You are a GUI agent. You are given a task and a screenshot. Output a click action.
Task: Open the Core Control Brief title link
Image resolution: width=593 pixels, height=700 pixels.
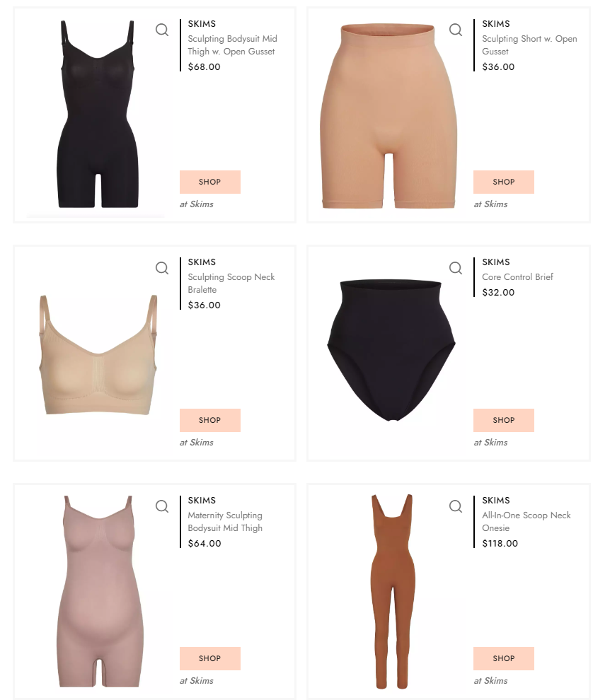coord(517,276)
